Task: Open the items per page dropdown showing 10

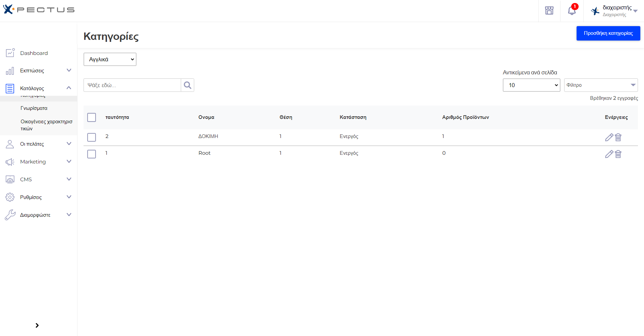Action: 532,85
